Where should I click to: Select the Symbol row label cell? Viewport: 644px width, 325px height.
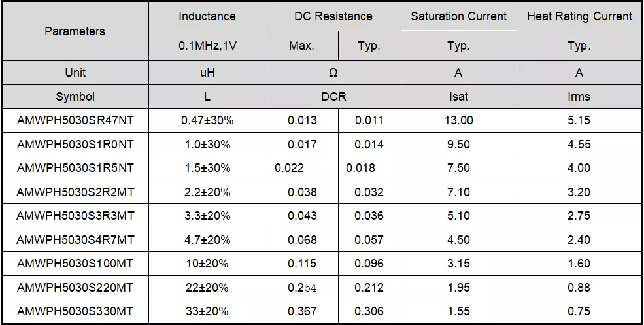(75, 97)
